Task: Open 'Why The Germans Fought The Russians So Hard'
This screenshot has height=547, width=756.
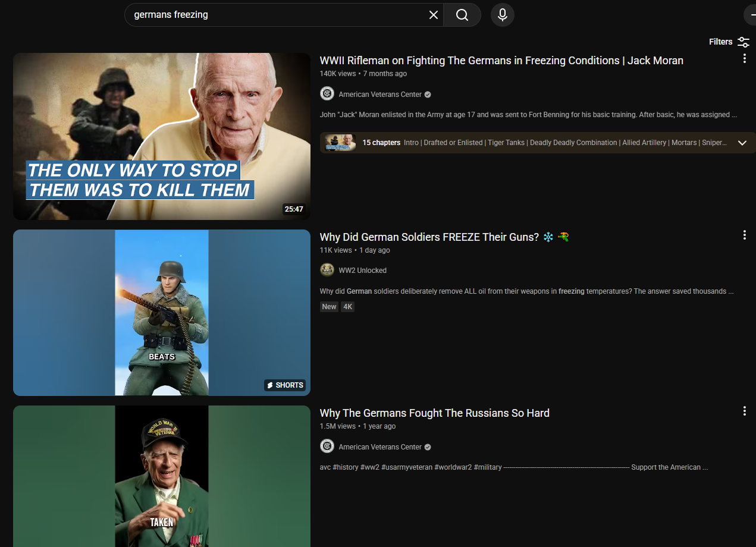Action: (435, 413)
